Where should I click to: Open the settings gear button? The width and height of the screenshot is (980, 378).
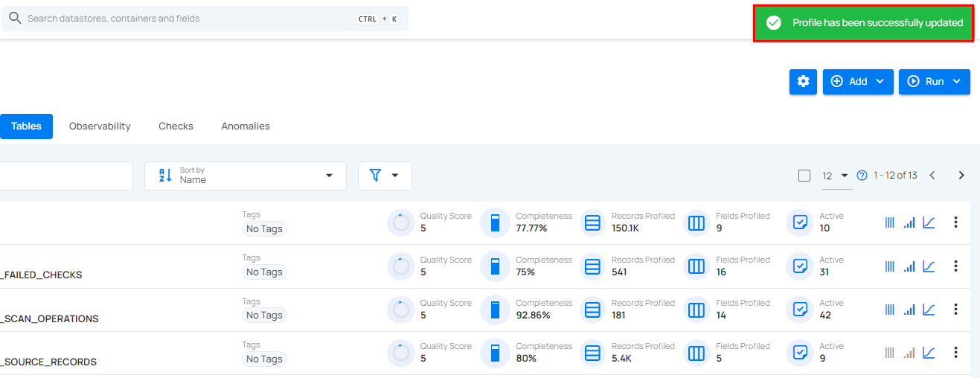tap(803, 82)
